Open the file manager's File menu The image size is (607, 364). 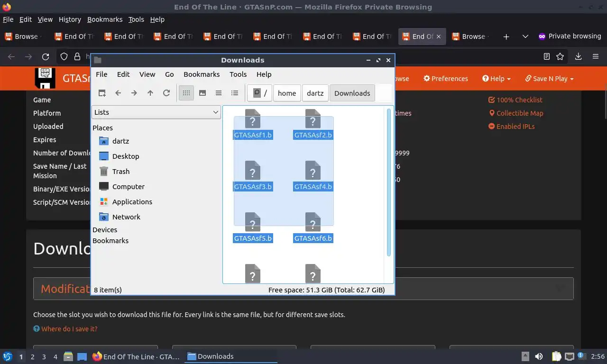[x=101, y=74]
